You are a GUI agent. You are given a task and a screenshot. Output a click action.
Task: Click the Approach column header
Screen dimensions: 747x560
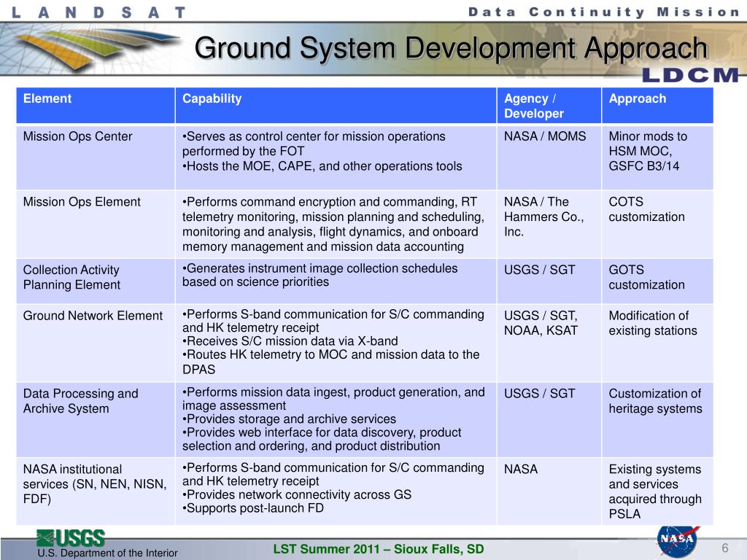(x=657, y=105)
